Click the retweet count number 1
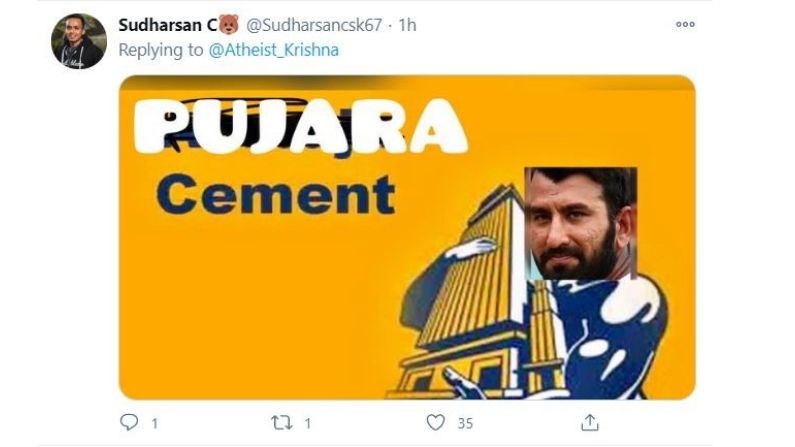Screen dimensions: 795x447 tap(307, 423)
